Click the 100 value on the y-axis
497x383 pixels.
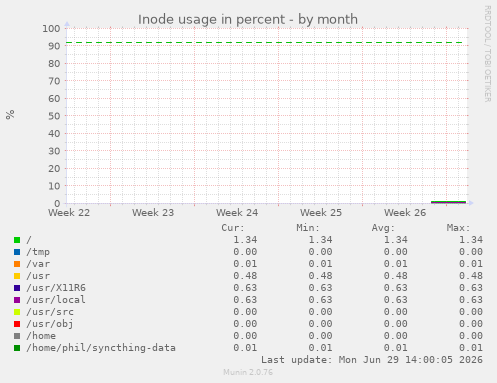51,29
